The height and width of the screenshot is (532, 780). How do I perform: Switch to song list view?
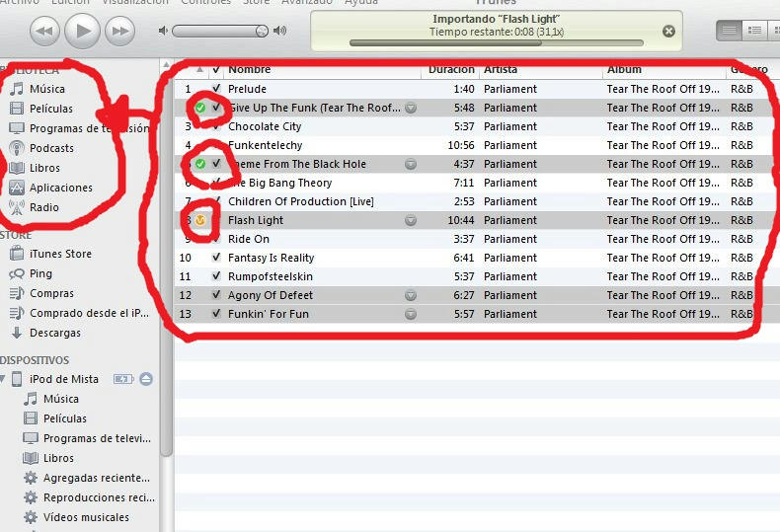tap(730, 31)
